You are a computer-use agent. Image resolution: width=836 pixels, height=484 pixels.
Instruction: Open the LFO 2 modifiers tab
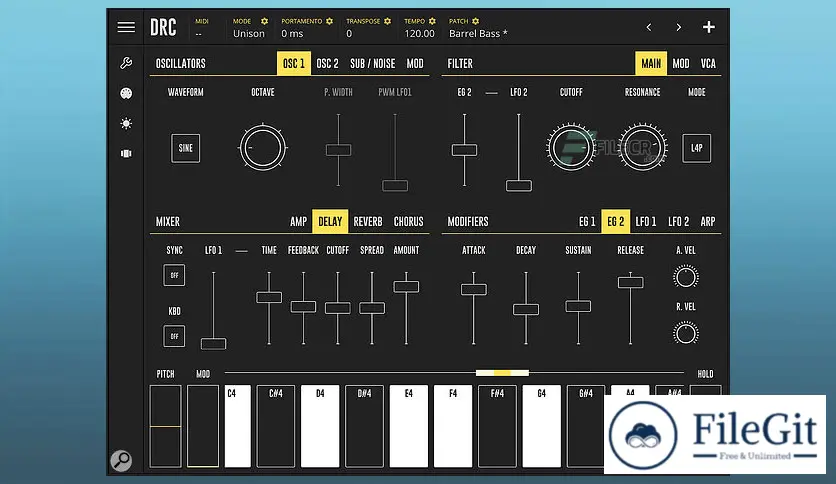[x=678, y=222]
